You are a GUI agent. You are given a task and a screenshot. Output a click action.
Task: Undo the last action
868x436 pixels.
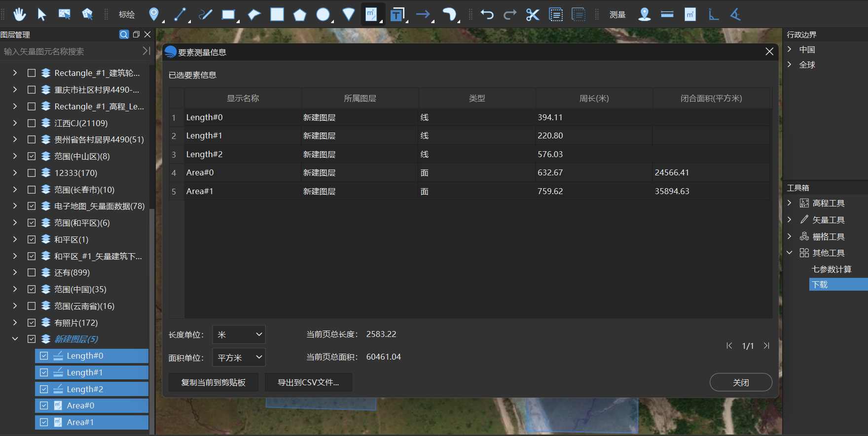pyautogui.click(x=487, y=14)
